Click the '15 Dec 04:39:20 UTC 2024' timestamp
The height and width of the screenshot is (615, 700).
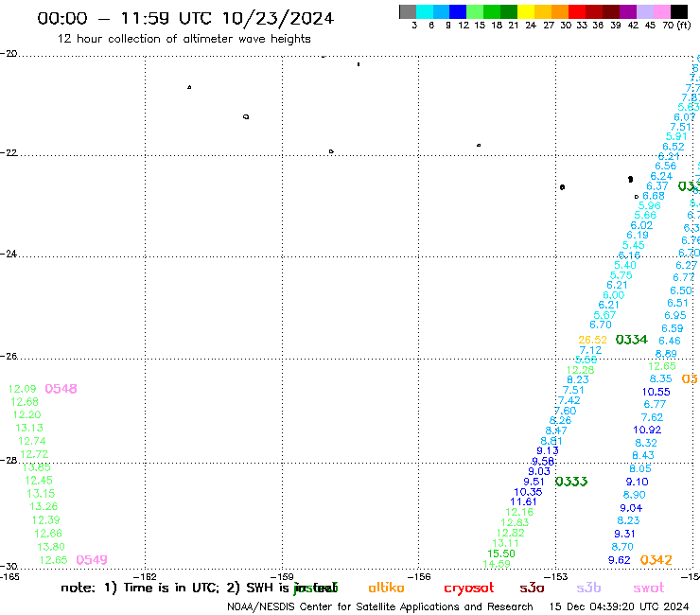pyautogui.click(x=619, y=607)
